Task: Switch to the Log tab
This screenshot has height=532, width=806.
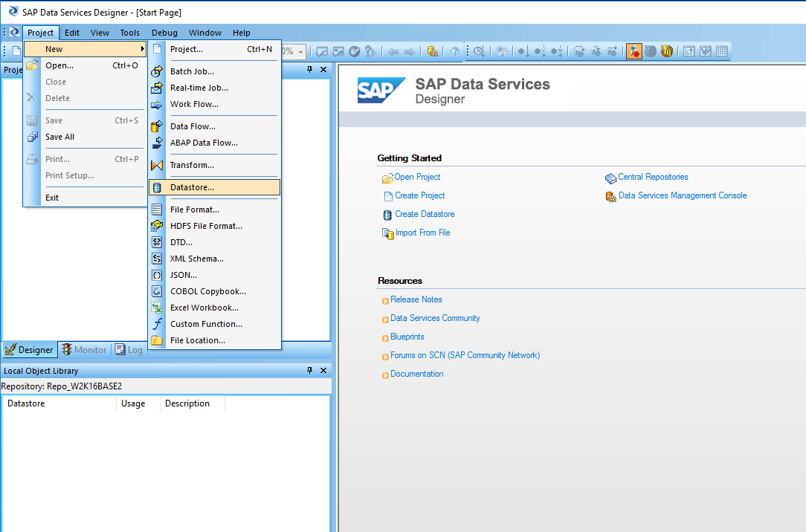Action: (129, 350)
